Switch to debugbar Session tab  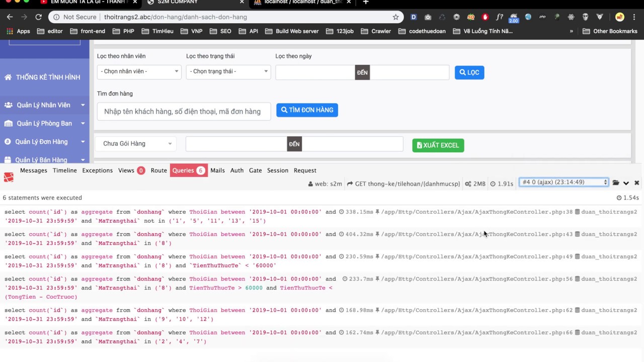pos(278,170)
